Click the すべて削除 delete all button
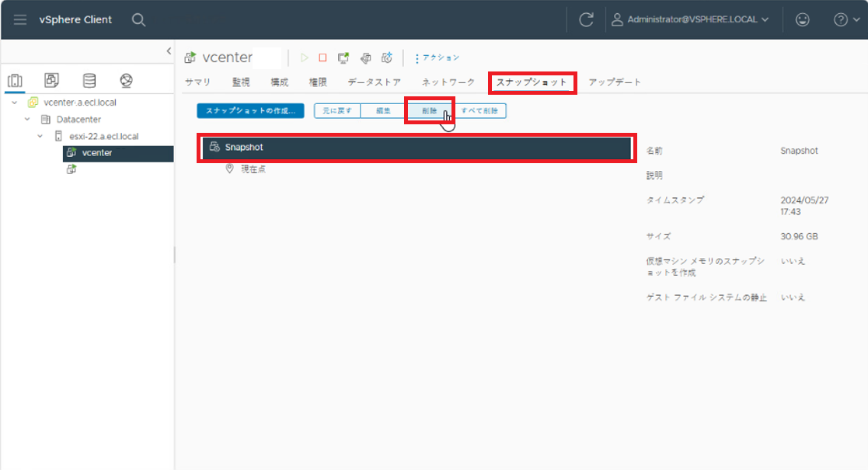The height and width of the screenshot is (470, 868). 479,111
